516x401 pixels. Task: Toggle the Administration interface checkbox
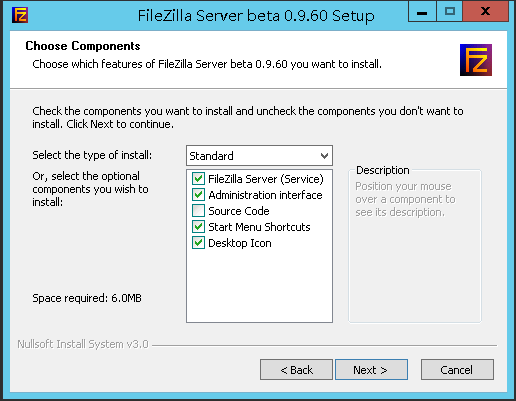click(198, 195)
